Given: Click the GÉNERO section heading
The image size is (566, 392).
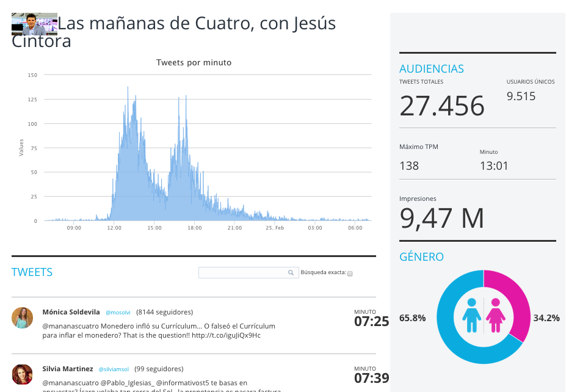Looking at the screenshot, I should coord(421,256).
